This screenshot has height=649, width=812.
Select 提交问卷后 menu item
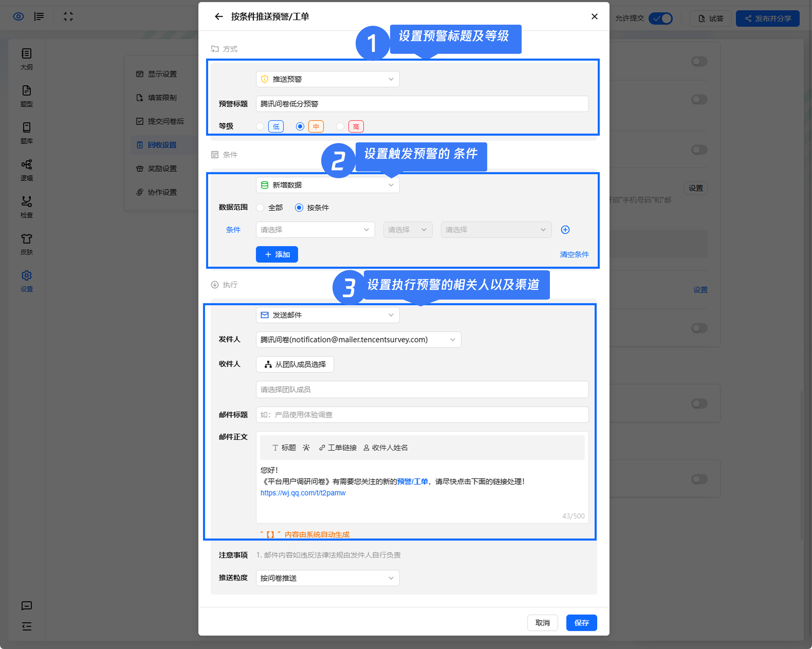pyautogui.click(x=162, y=121)
